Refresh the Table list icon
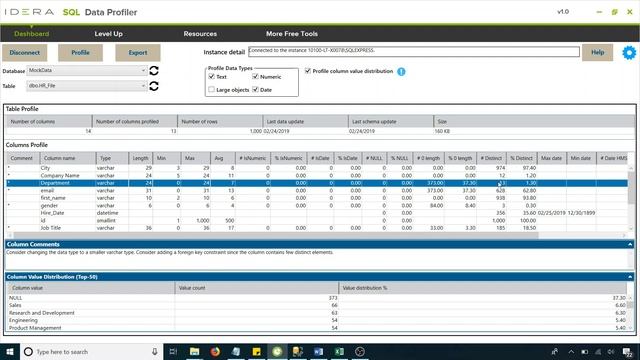The width and height of the screenshot is (640, 360). pyautogui.click(x=154, y=86)
